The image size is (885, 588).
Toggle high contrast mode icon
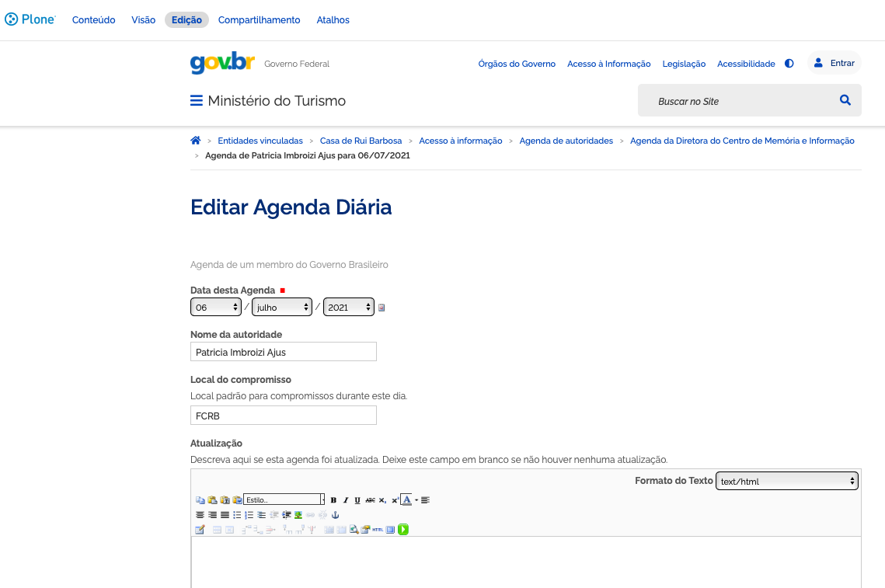point(789,64)
